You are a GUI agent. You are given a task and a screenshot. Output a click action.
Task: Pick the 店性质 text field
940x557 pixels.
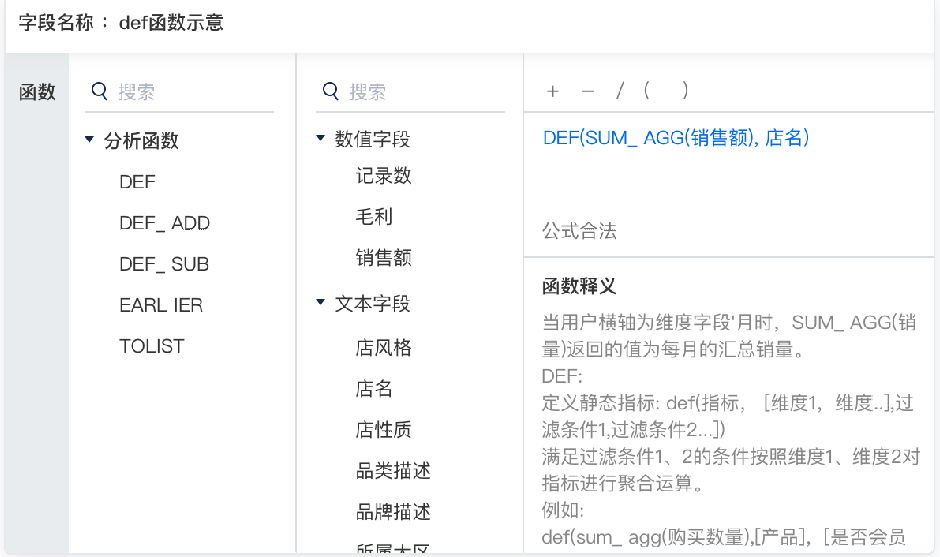pos(384,430)
